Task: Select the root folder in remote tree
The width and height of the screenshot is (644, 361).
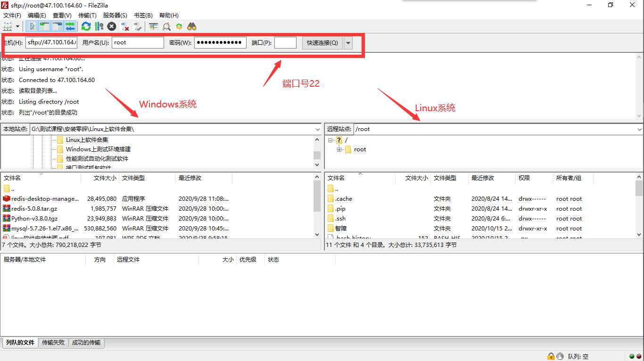Action: [x=360, y=149]
